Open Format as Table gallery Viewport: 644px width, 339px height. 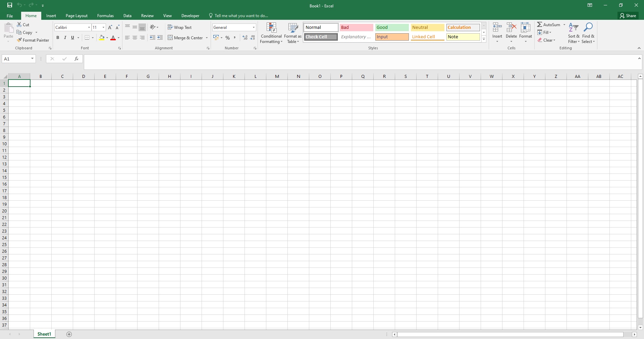pyautogui.click(x=292, y=33)
